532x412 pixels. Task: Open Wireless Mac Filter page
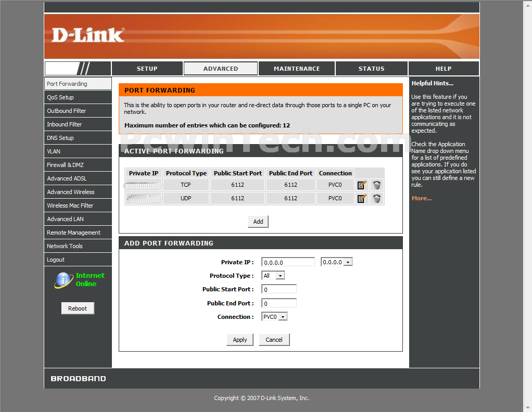coord(78,205)
